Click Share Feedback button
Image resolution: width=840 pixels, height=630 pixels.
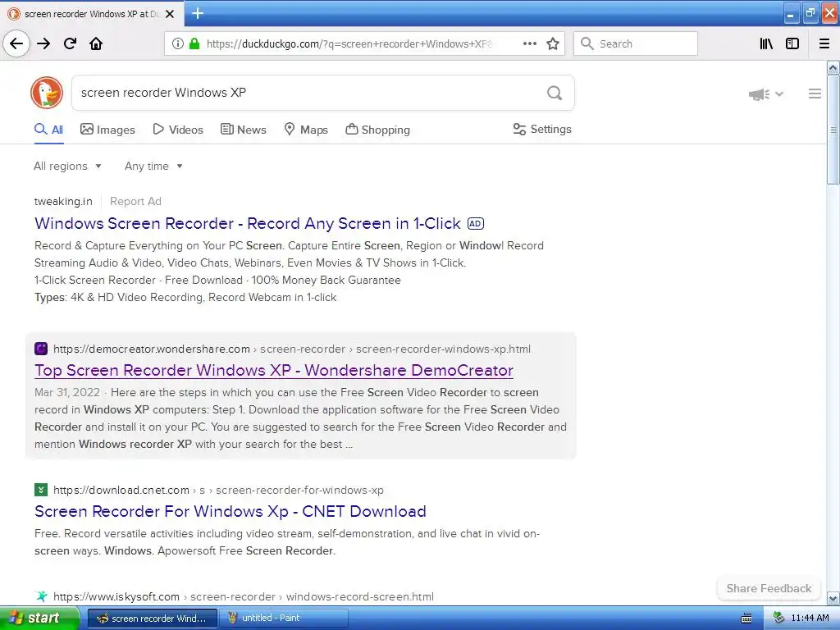tap(769, 588)
